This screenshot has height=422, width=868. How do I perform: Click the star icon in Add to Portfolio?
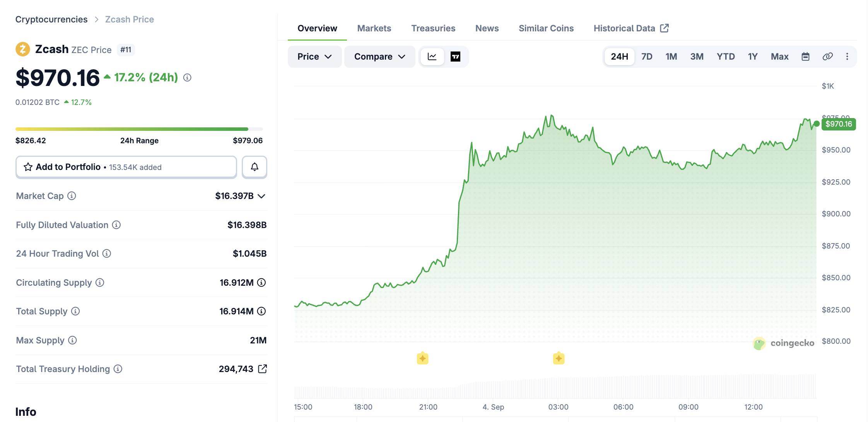coord(28,167)
